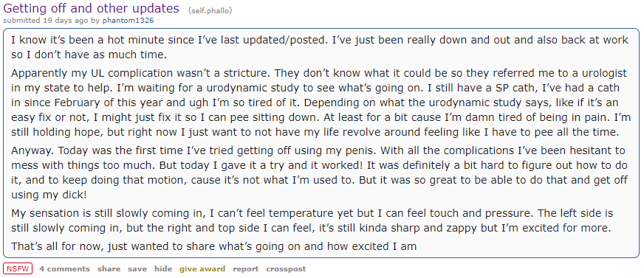This screenshot has width=644, height=278.
Task: Click the paragraph beginning 'Apparently my UL complication'
Action: click(x=321, y=102)
